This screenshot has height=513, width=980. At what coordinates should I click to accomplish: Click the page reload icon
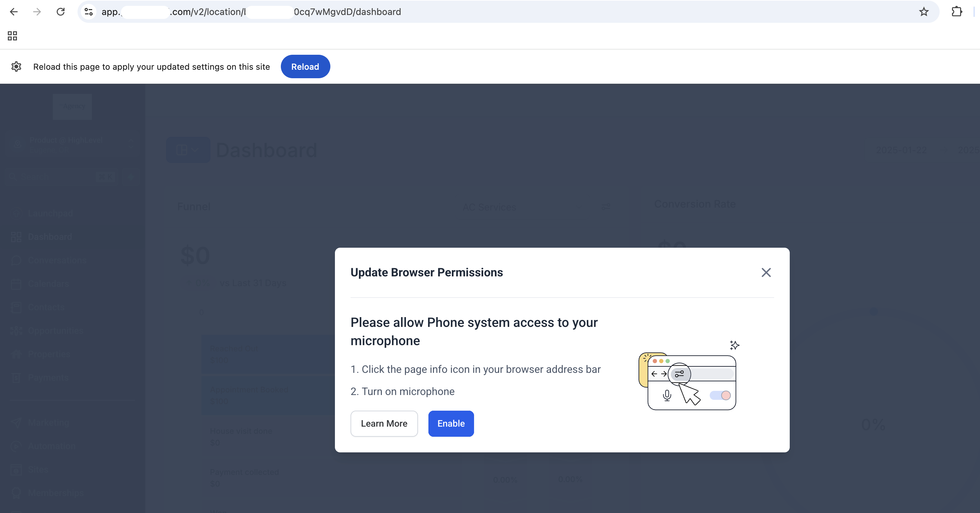61,12
